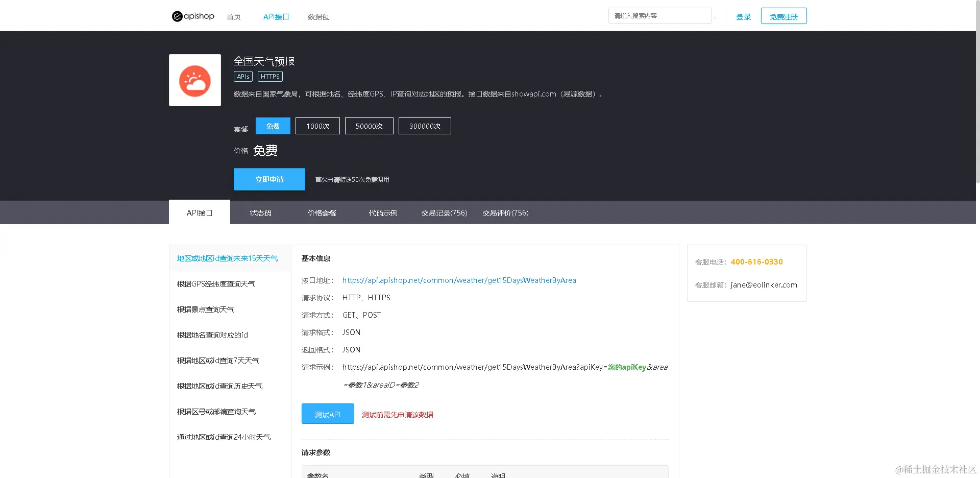Select 地区或地区id查询未来15天天气 in the sidebar
Screen dimensions: 980x478
point(230,258)
